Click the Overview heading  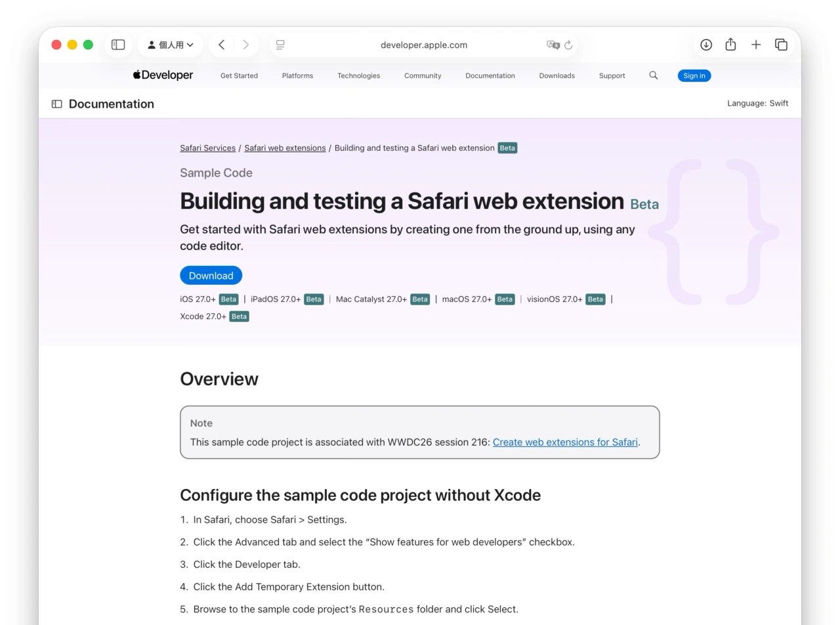[x=219, y=379]
